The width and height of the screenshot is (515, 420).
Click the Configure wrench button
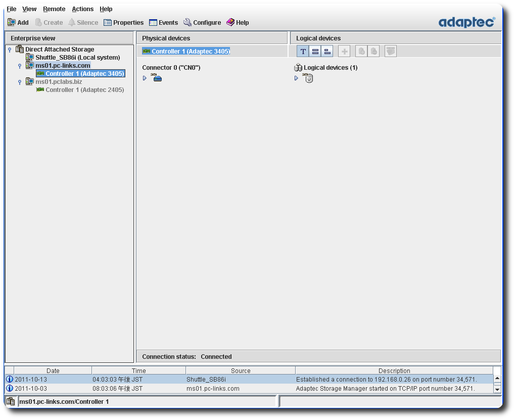coord(202,22)
